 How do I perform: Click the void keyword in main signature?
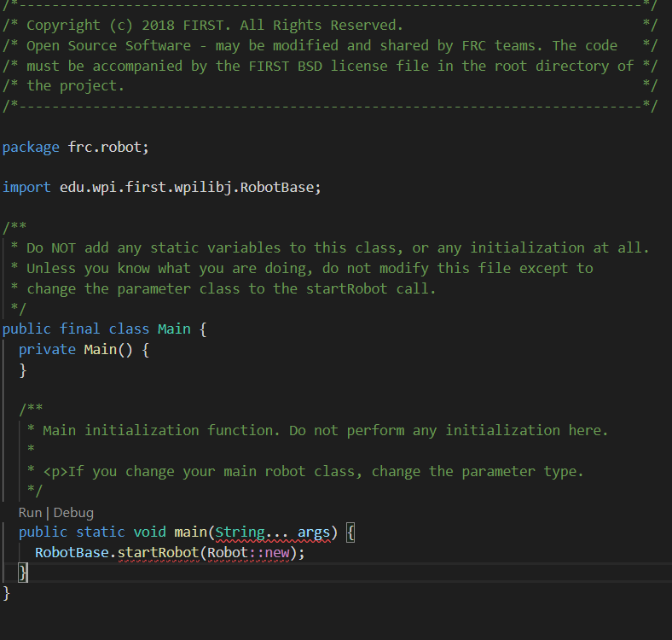click(149, 532)
